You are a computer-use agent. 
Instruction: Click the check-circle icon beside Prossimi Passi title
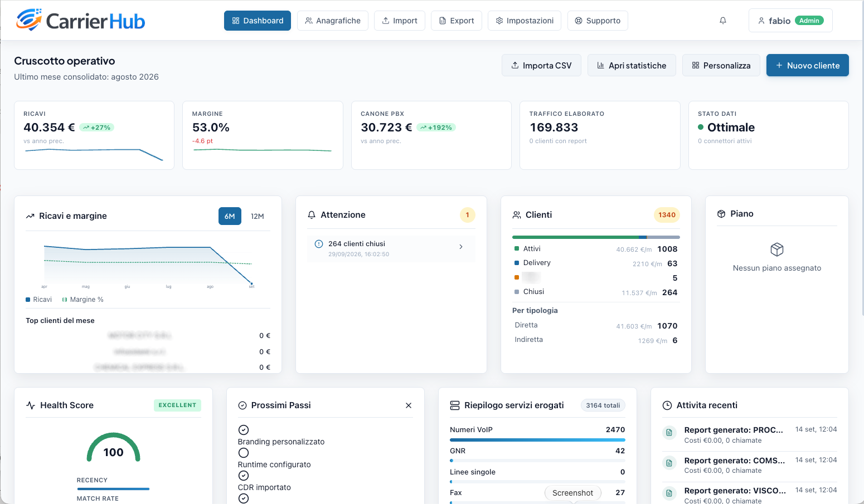[242, 405]
